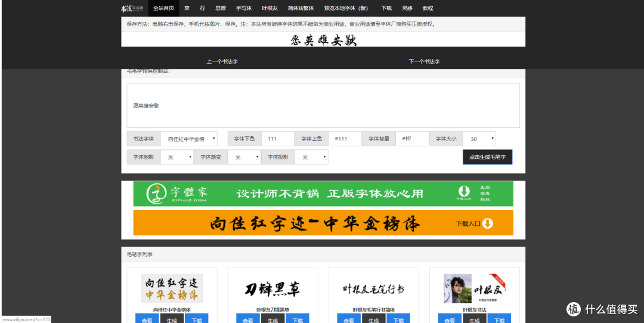Go to 下载 in the top navigation
The image size is (644, 323).
(386, 8)
